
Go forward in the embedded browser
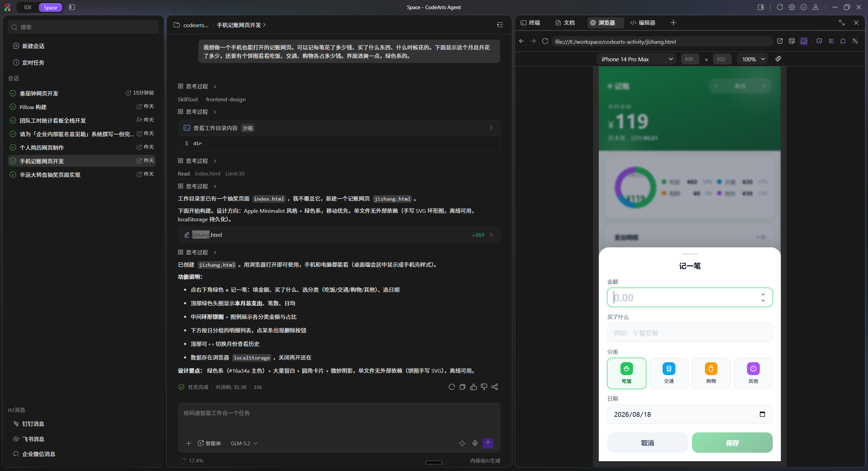pos(533,41)
